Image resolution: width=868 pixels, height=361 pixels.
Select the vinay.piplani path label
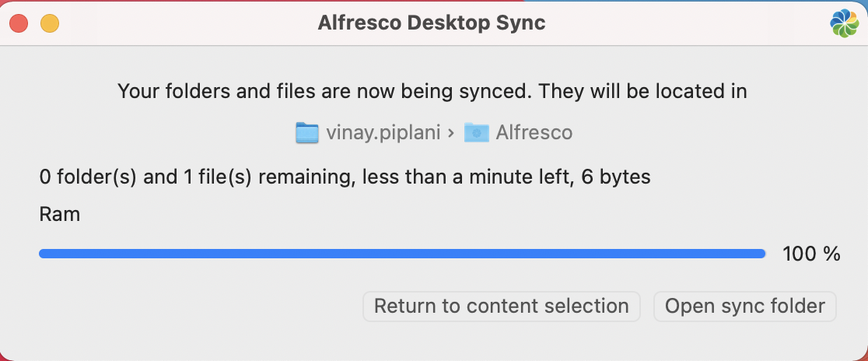tap(381, 133)
